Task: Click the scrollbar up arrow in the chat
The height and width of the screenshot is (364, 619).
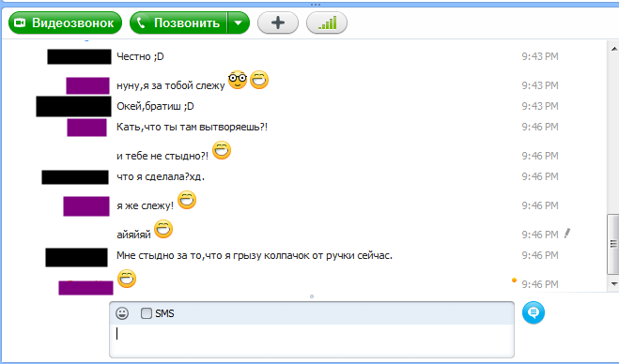Action: [614, 50]
